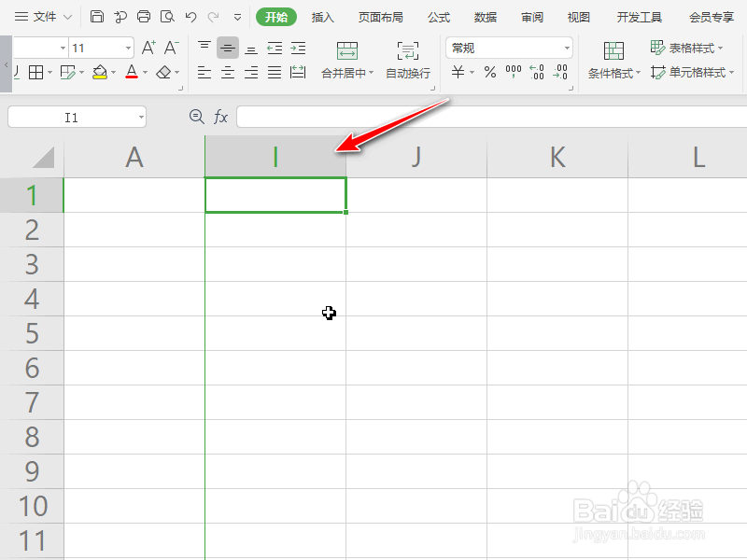Open Cell Style menu

(692, 73)
